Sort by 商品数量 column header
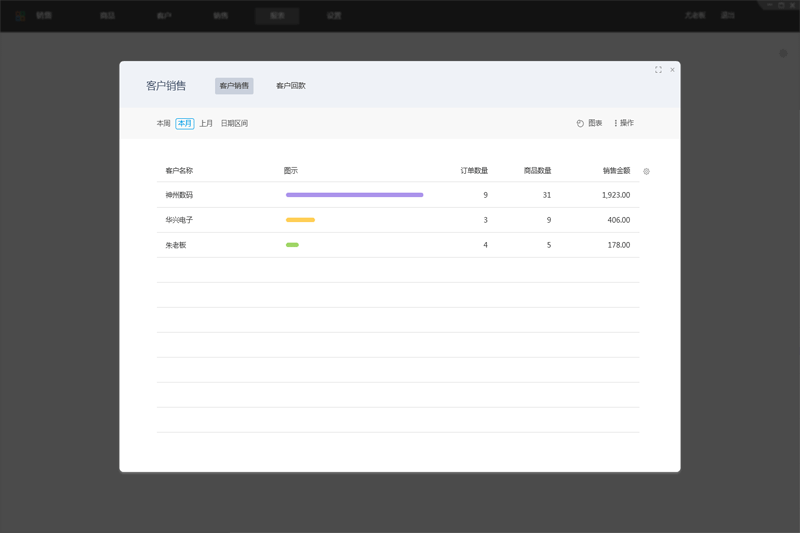The height and width of the screenshot is (533, 800). (537, 171)
